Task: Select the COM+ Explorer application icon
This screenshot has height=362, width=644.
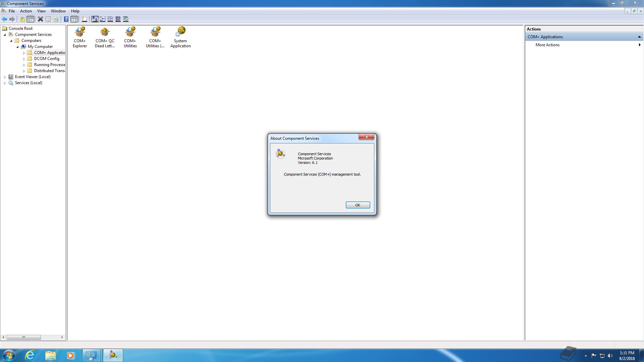Action: (x=80, y=37)
